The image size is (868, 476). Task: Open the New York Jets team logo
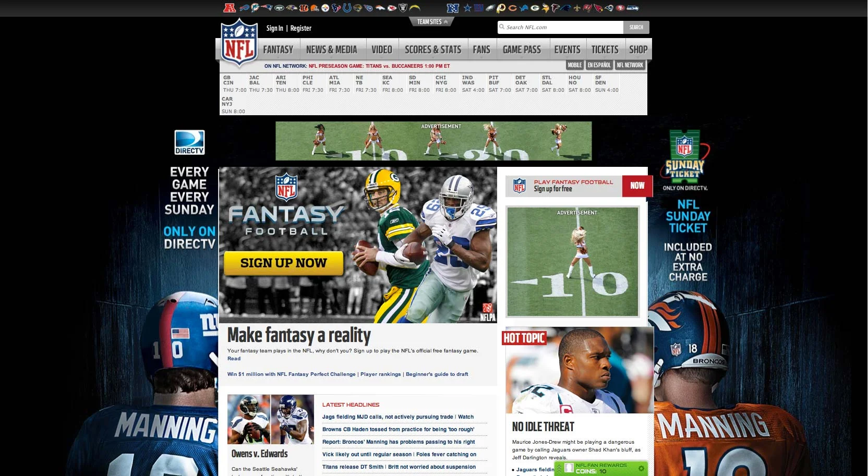[x=280, y=8]
